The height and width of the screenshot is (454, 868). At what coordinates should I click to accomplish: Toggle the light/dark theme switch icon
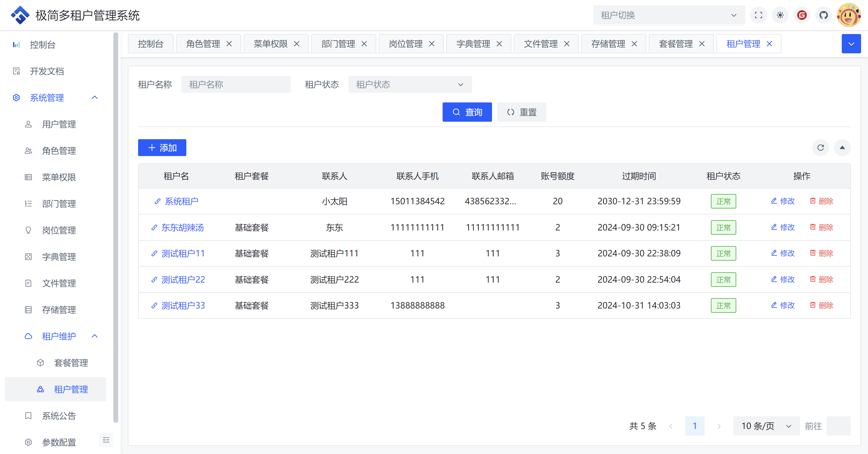pyautogui.click(x=780, y=15)
